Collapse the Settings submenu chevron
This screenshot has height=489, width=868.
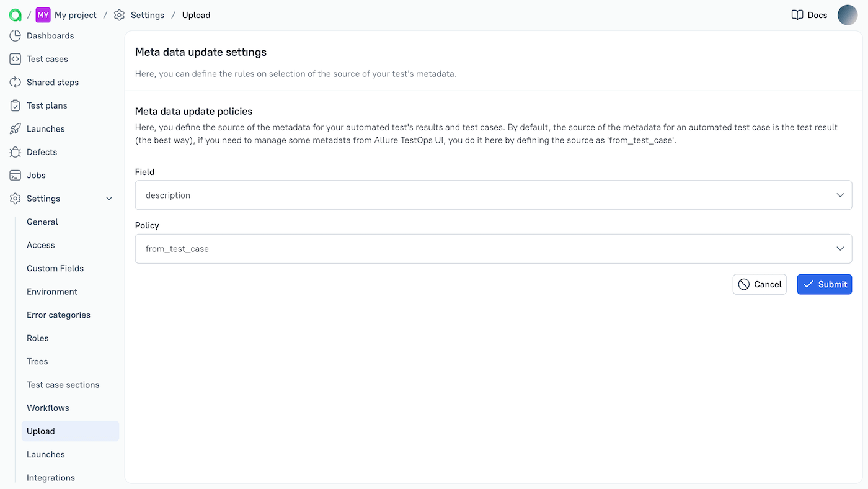[x=109, y=198]
